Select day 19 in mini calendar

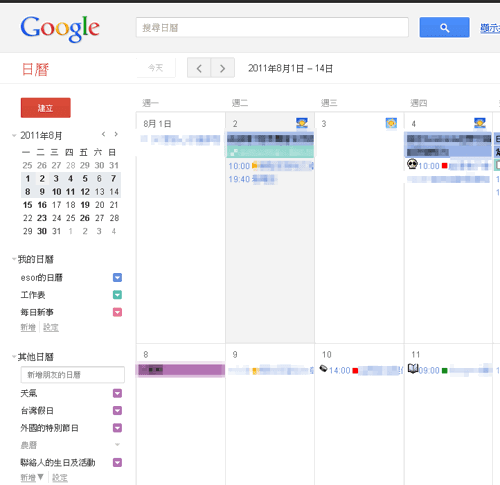[85, 205]
